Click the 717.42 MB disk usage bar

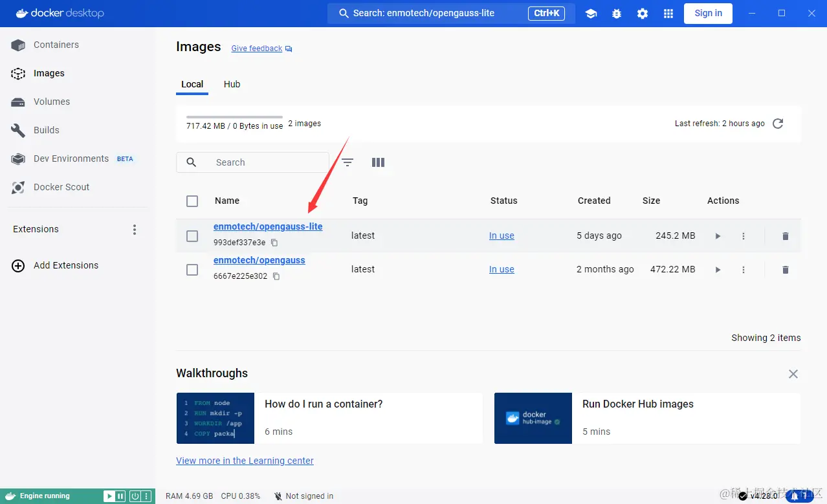[234, 117]
